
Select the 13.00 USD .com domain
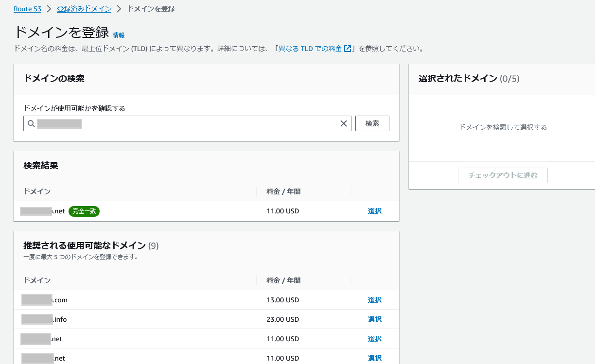[x=374, y=300]
